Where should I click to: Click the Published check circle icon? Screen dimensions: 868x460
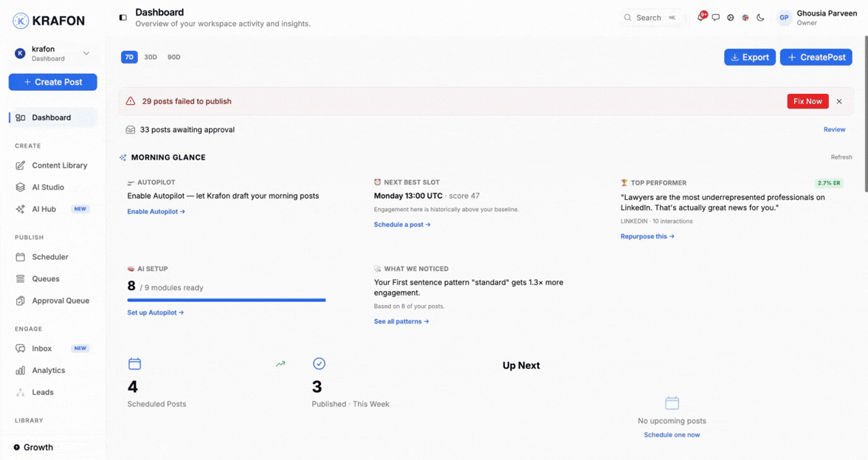tap(319, 364)
